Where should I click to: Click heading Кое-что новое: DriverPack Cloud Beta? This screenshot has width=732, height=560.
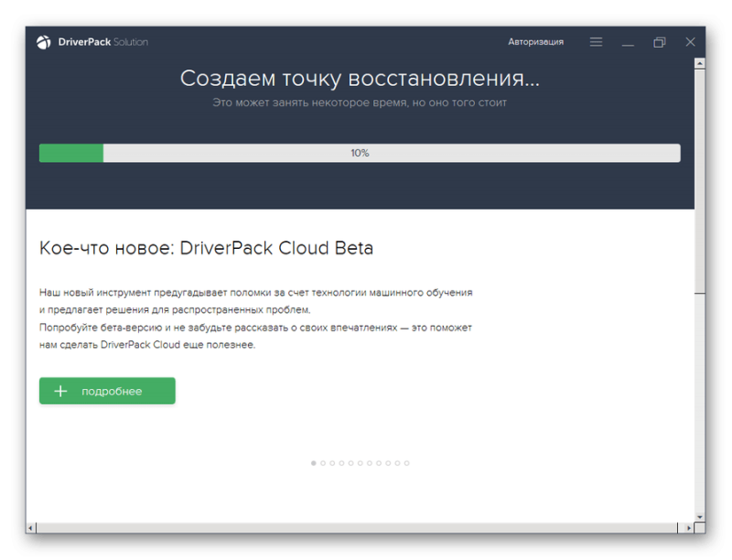point(207,248)
